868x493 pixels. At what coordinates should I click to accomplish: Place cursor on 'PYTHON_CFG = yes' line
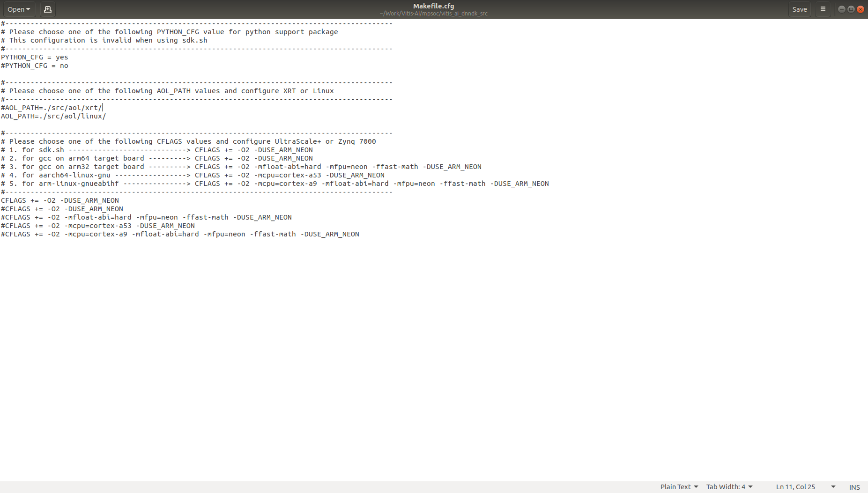pyautogui.click(x=35, y=57)
